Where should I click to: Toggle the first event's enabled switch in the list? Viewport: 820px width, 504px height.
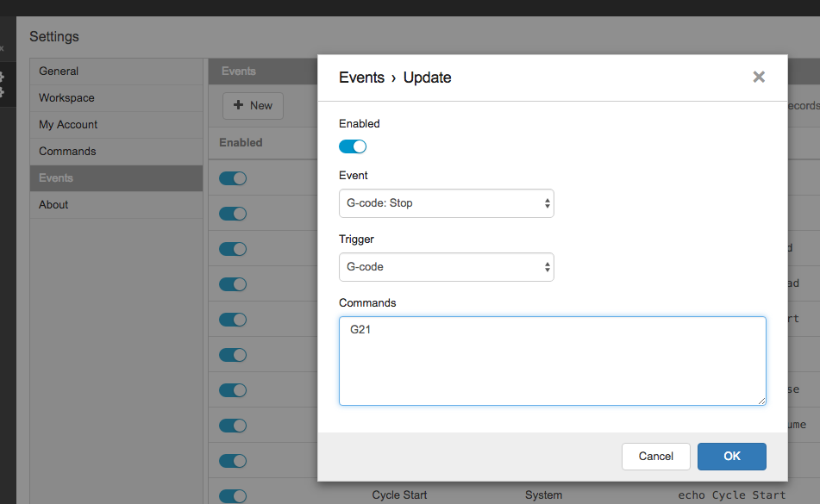tap(233, 178)
